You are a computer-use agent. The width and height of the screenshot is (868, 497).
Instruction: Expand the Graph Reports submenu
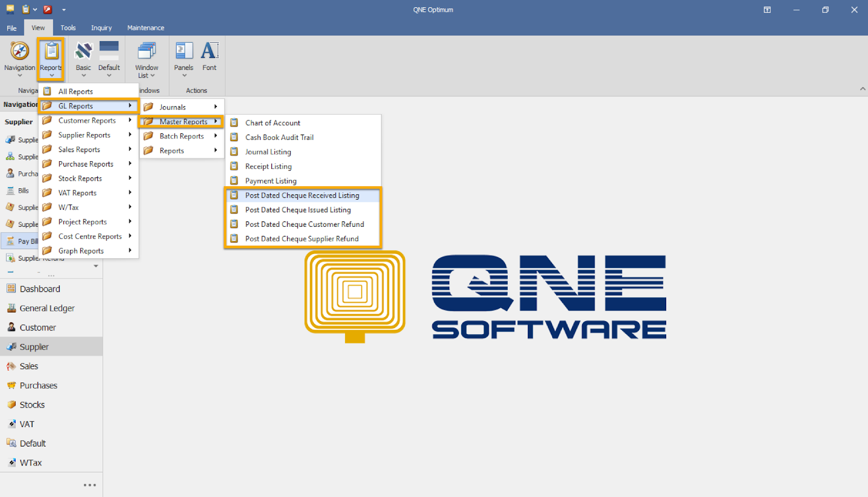pyautogui.click(x=89, y=251)
